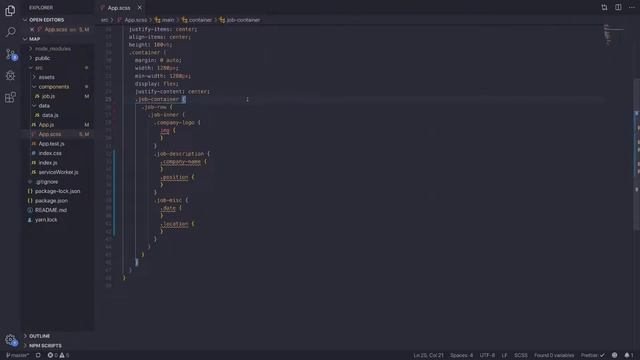Open the Search view in activity bar
The width and height of the screenshot is (640, 360).
[x=10, y=32]
